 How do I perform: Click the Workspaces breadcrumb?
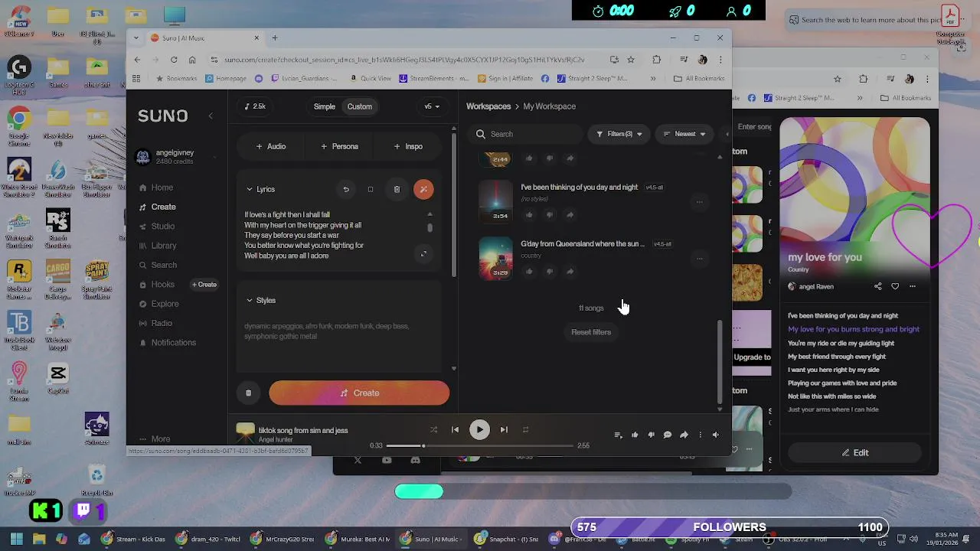[x=488, y=106]
